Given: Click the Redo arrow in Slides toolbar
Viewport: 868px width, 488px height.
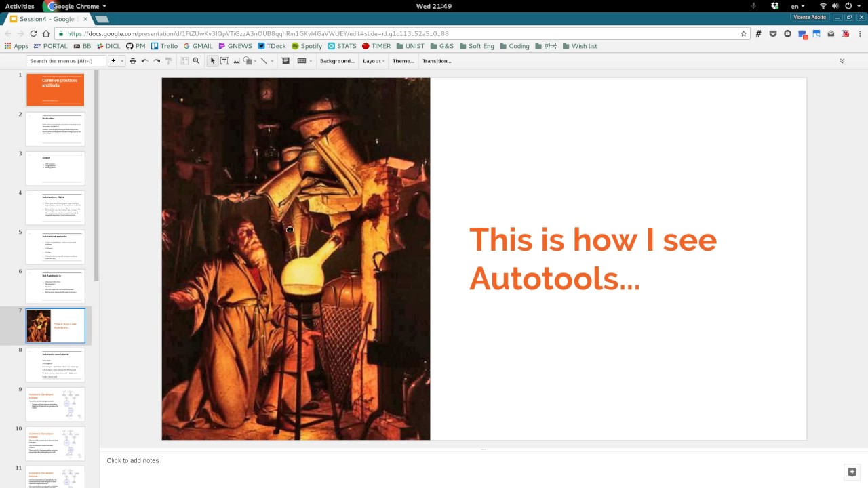Looking at the screenshot, I should click(x=157, y=61).
